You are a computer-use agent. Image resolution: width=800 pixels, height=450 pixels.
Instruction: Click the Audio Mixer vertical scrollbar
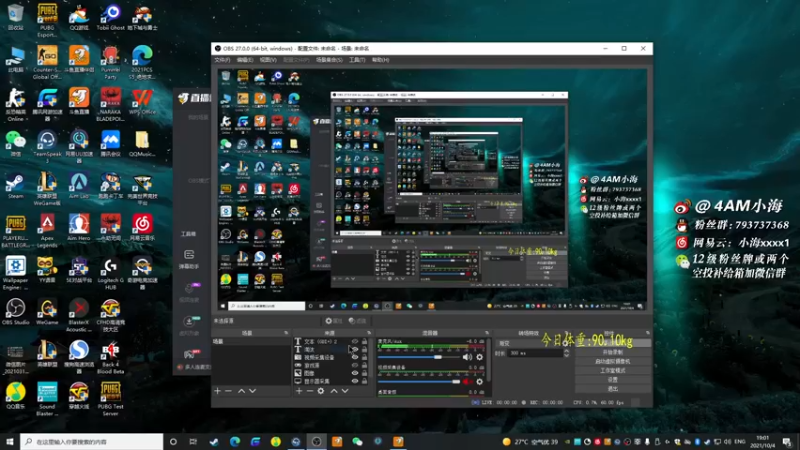pyautogui.click(x=490, y=360)
